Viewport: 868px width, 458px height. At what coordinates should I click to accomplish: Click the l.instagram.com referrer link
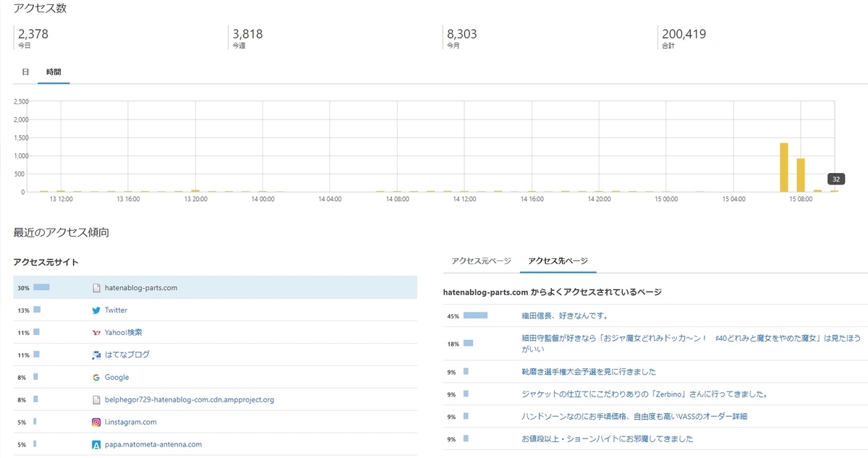131,422
